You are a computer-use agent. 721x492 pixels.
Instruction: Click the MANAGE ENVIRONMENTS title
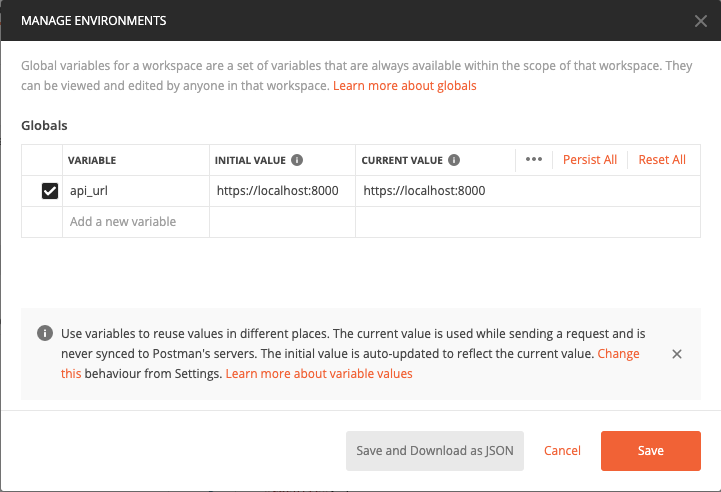point(94,21)
